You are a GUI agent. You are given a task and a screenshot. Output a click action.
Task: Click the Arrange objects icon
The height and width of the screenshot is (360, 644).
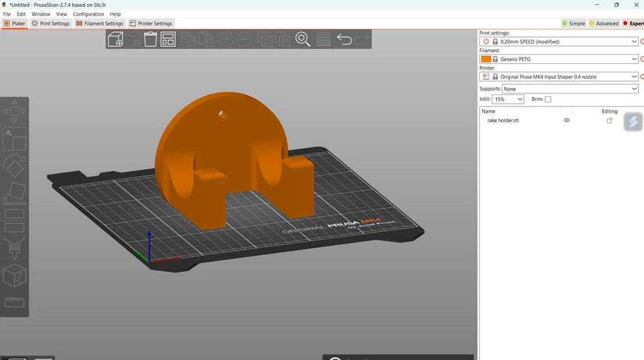[168, 40]
